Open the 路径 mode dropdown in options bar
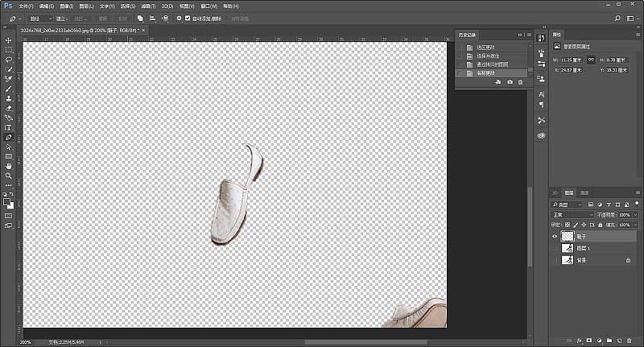This screenshot has height=347, width=644. (x=40, y=18)
